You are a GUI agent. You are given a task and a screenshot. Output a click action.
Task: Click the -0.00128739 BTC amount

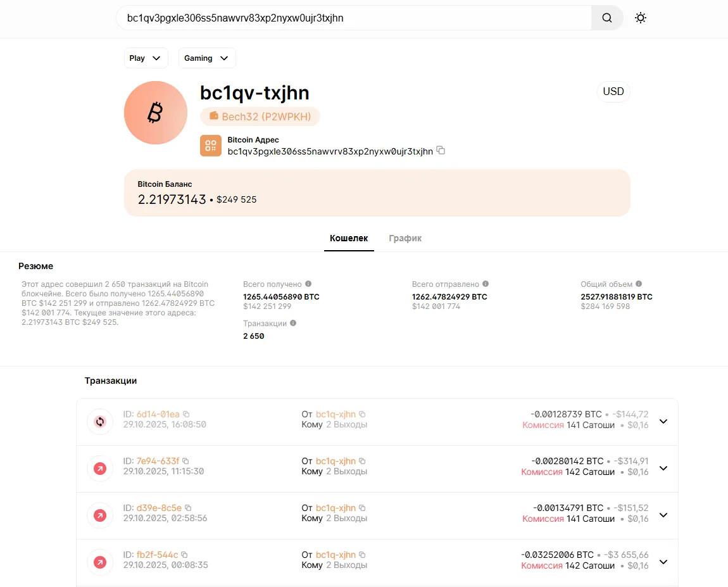[x=566, y=414]
